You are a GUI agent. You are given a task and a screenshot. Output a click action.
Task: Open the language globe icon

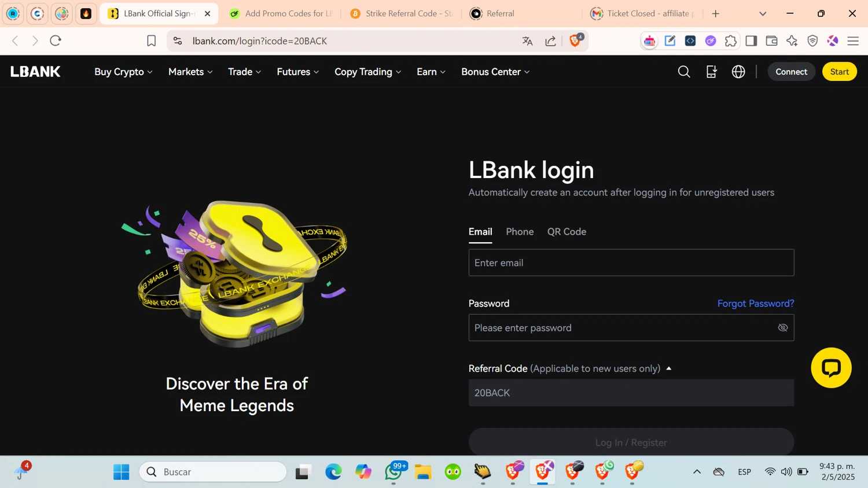(x=738, y=72)
